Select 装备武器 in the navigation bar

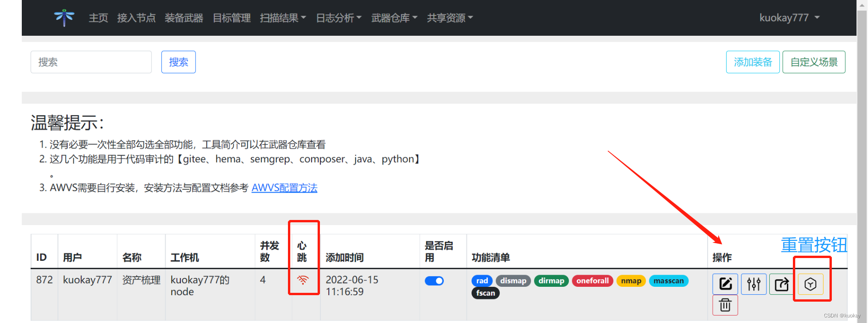(184, 18)
